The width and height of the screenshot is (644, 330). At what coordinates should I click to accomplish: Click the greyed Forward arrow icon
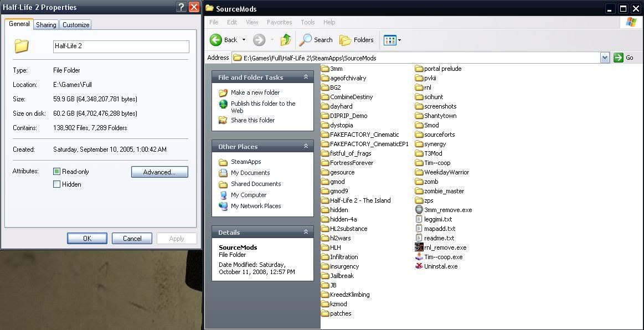[259, 40]
